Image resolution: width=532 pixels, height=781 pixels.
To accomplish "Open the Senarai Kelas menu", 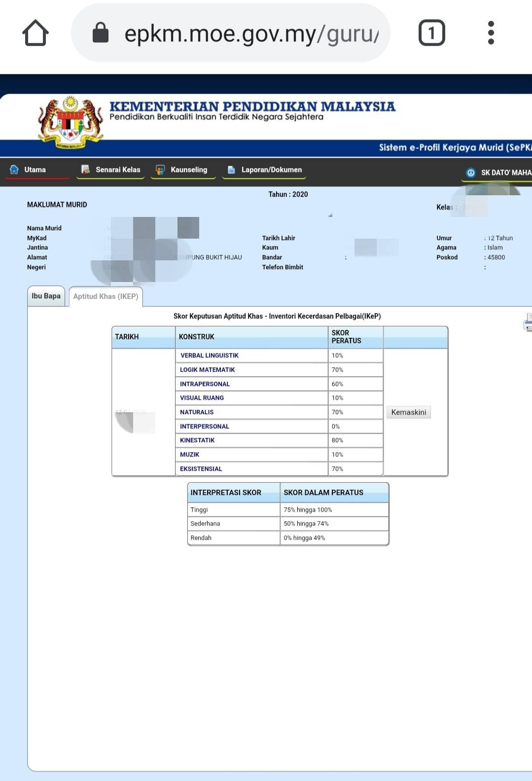I will coord(118,170).
